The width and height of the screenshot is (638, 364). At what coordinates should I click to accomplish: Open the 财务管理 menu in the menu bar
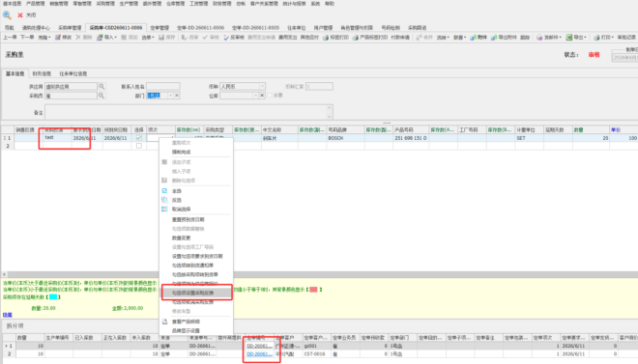coord(222,3)
